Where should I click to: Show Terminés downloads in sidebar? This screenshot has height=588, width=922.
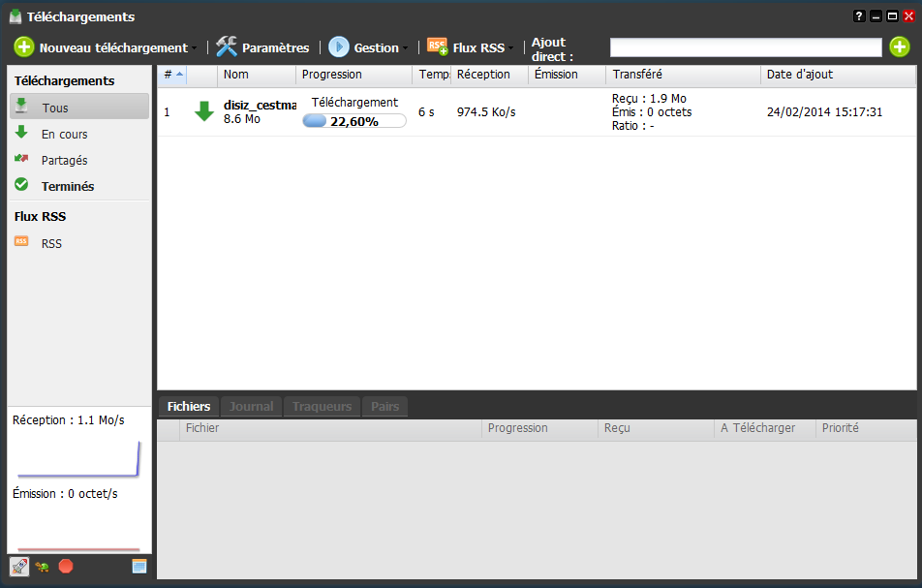point(67,186)
